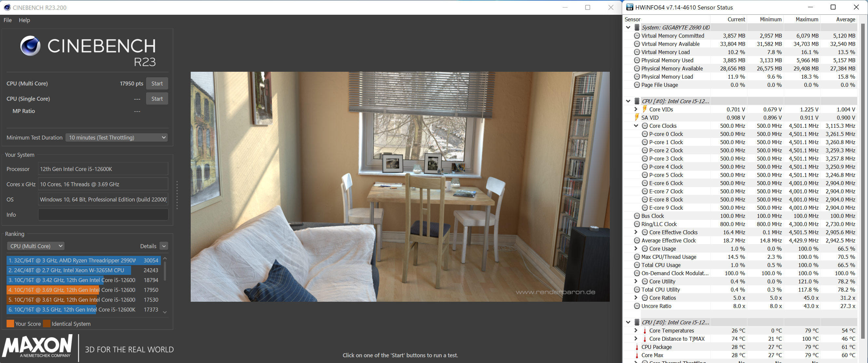Viewport: 868px width, 363px height.
Task: Click the SA VID voltage icon
Action: pyautogui.click(x=637, y=117)
